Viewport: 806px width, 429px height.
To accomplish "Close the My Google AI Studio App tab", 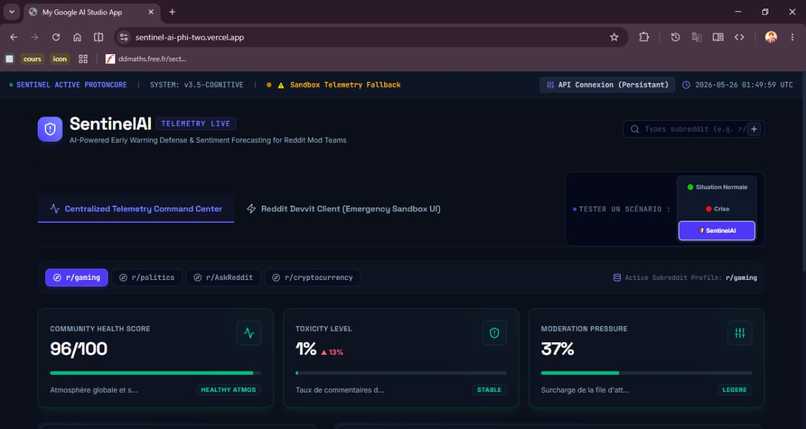I will pyautogui.click(x=151, y=12).
